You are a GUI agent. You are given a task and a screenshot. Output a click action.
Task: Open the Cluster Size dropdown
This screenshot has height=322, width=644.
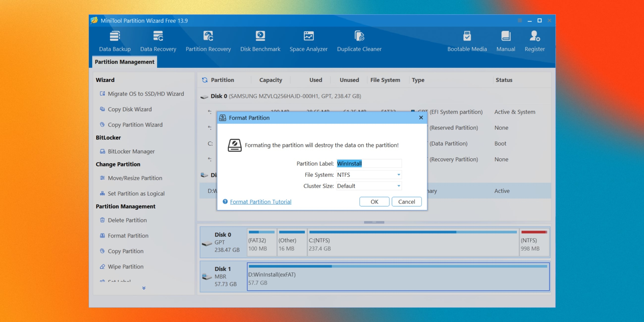(369, 186)
